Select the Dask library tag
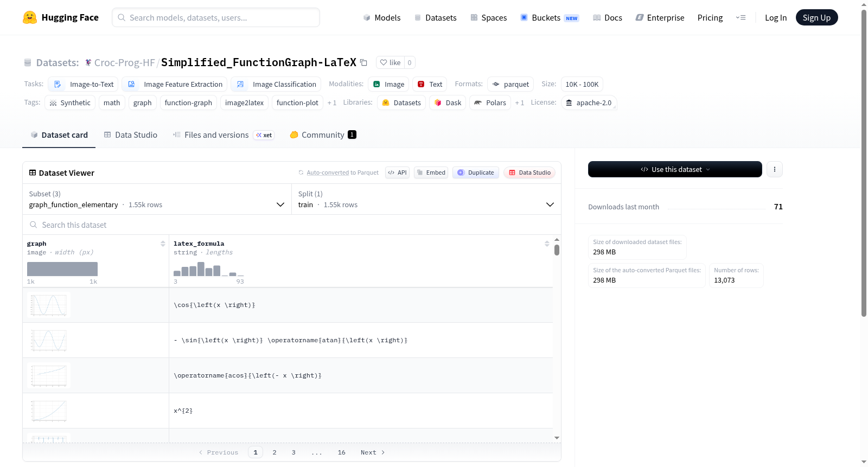Viewport: 868px width, 467px height. (448, 103)
